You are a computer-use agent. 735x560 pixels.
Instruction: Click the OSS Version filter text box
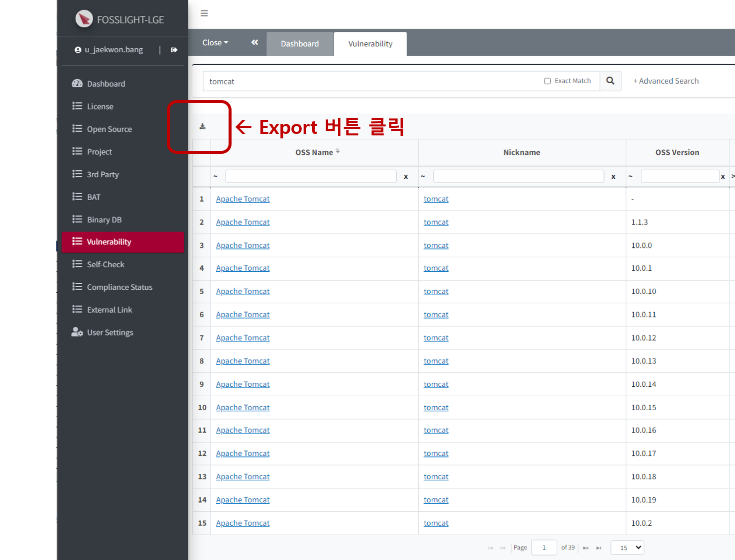tap(680, 176)
